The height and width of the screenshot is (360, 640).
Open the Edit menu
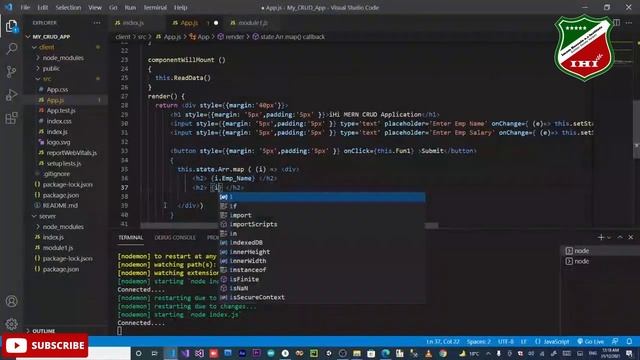42,7
